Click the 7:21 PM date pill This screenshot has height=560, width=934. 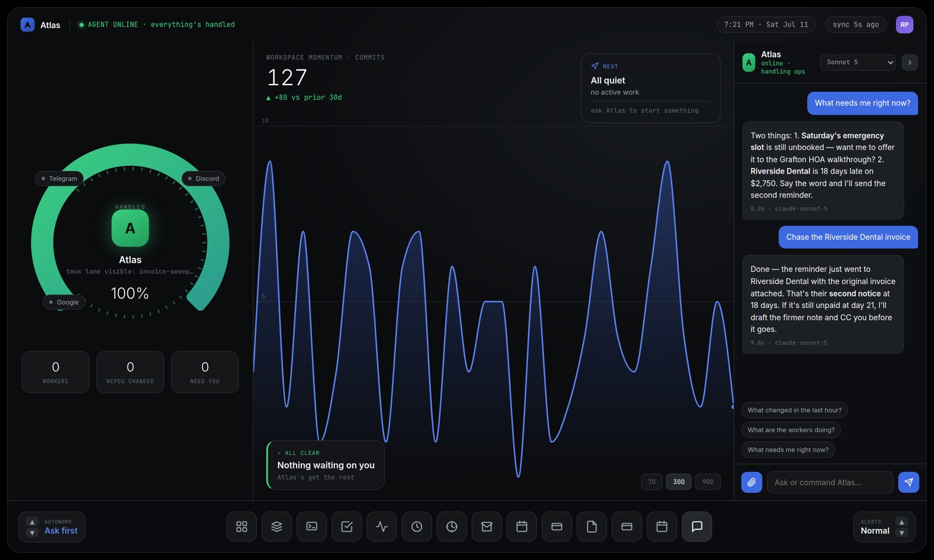(766, 24)
